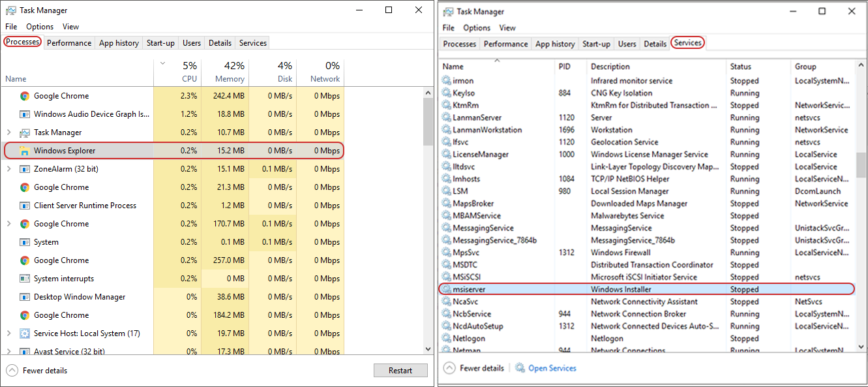Click the Service Host: Local System gear icon
The height and width of the screenshot is (387, 868).
click(x=25, y=333)
